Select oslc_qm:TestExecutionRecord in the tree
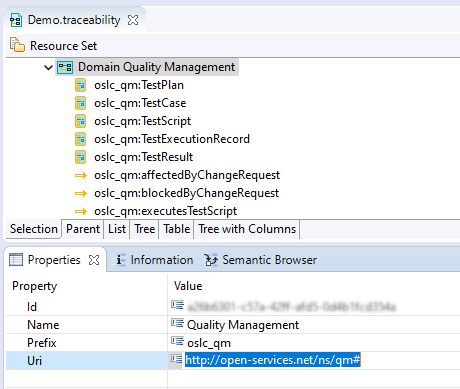This screenshot has width=460, height=389. 172,139
